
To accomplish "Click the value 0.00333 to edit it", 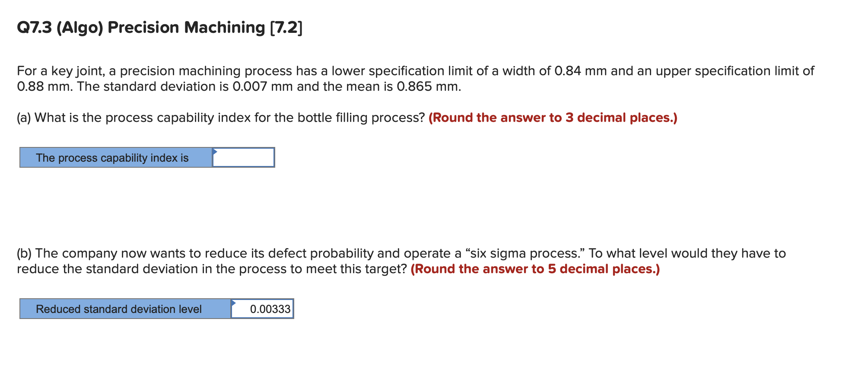I will click(x=271, y=309).
